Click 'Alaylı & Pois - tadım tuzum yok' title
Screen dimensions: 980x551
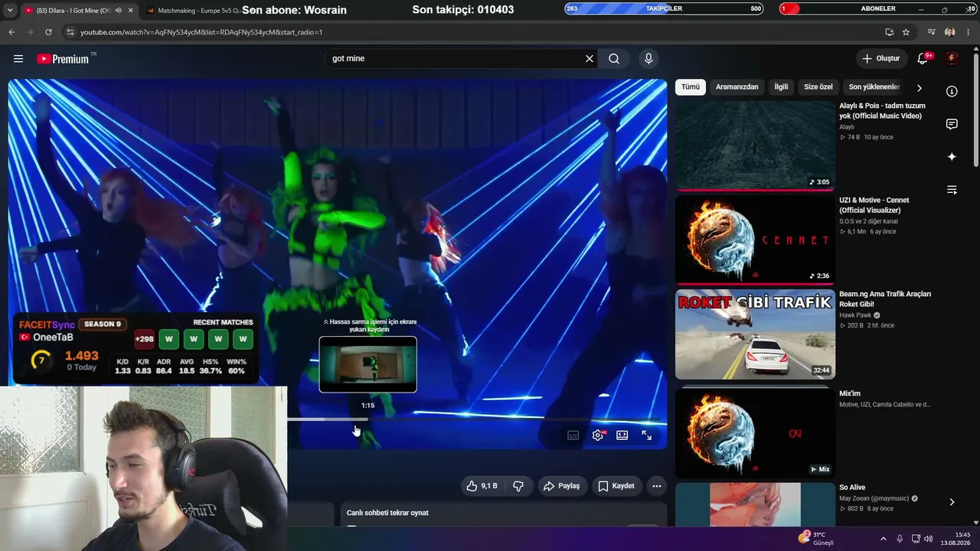(882, 111)
